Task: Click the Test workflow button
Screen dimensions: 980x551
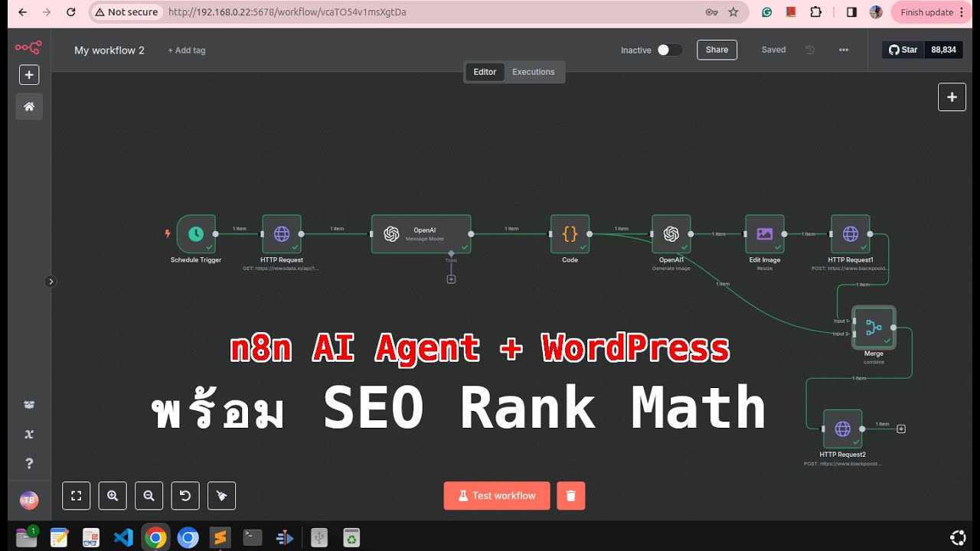Action: [497, 496]
